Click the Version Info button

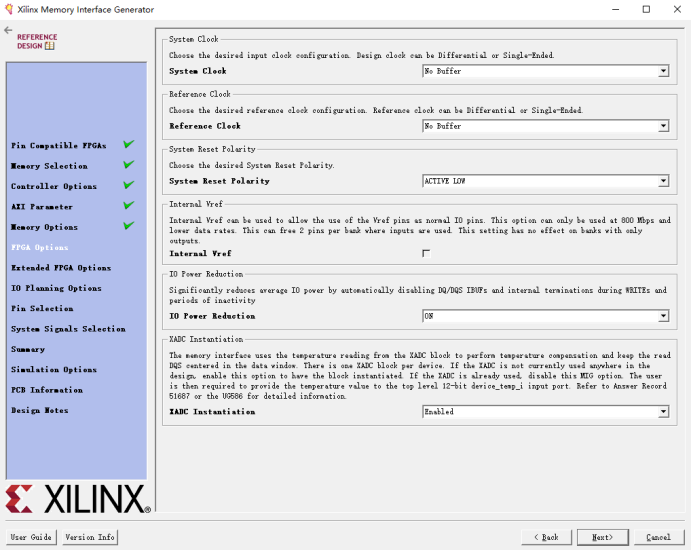90,537
